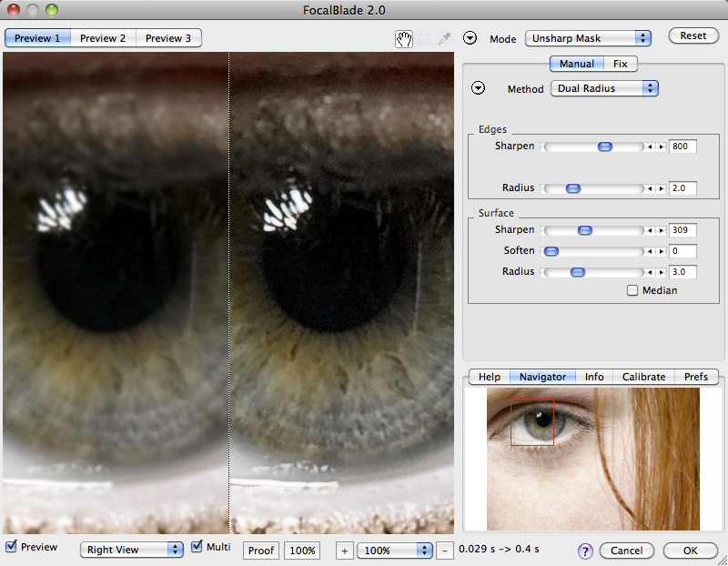Uncheck the Preview checkbox
This screenshot has height=566, width=728.
tap(11, 547)
